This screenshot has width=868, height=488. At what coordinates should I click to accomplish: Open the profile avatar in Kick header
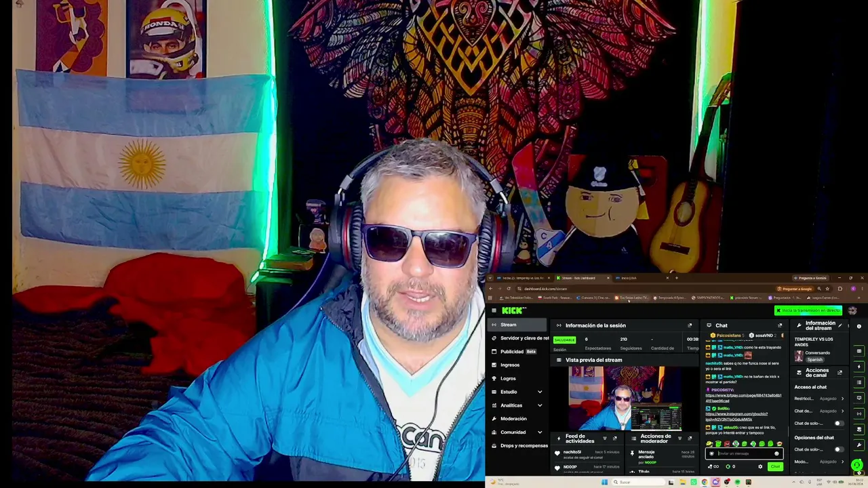(x=852, y=310)
